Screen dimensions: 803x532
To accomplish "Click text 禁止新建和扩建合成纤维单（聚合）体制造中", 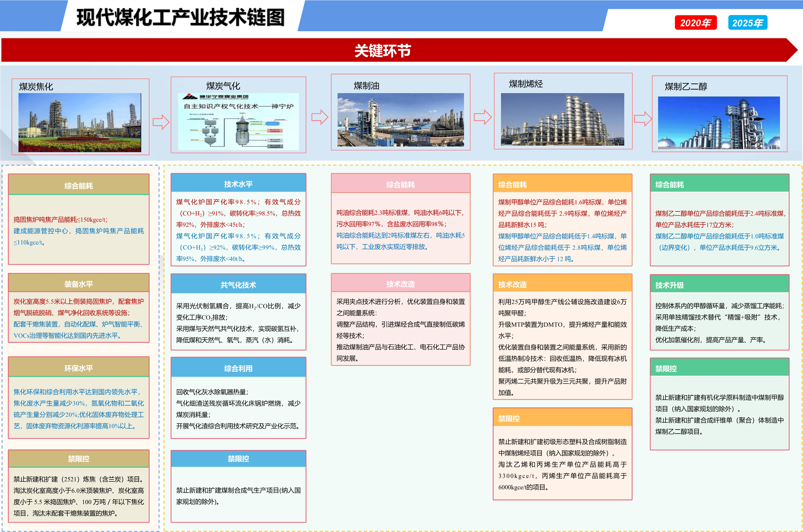I will click(719, 420).
